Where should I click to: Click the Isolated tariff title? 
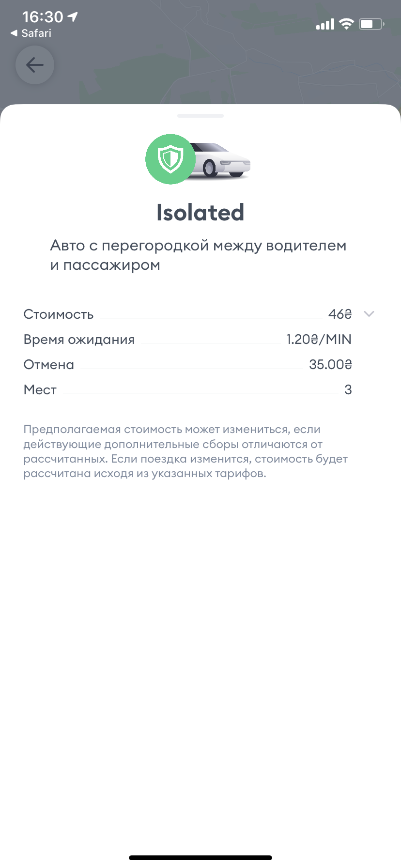pos(200,213)
